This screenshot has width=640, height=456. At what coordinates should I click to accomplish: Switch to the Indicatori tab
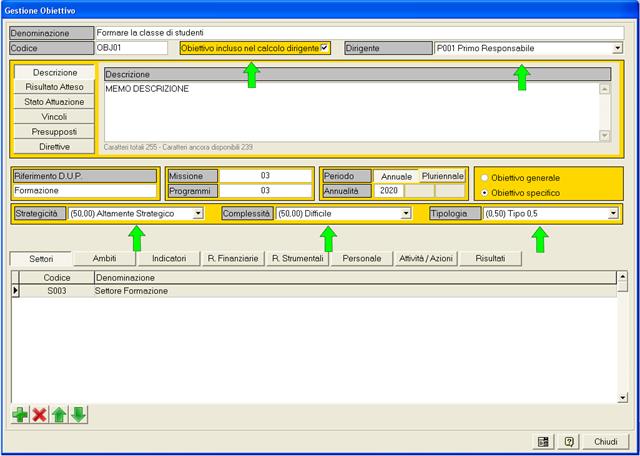coord(169,258)
